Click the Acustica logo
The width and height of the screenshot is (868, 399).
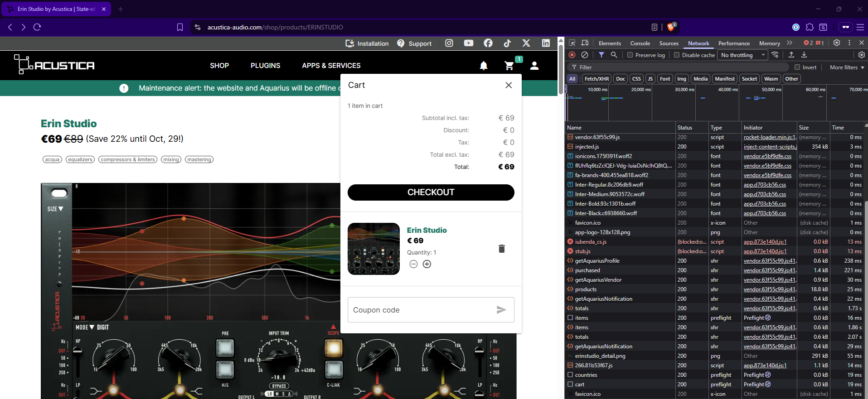(54, 65)
